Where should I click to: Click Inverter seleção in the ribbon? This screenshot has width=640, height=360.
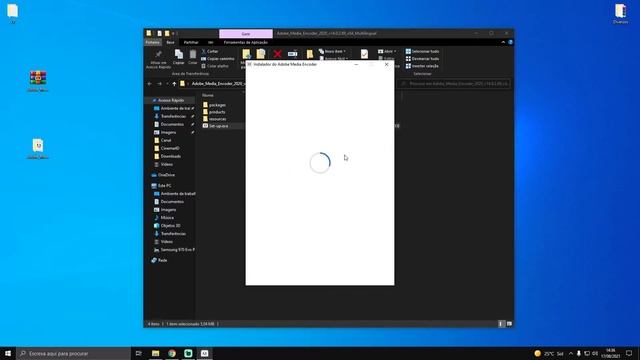click(x=422, y=66)
